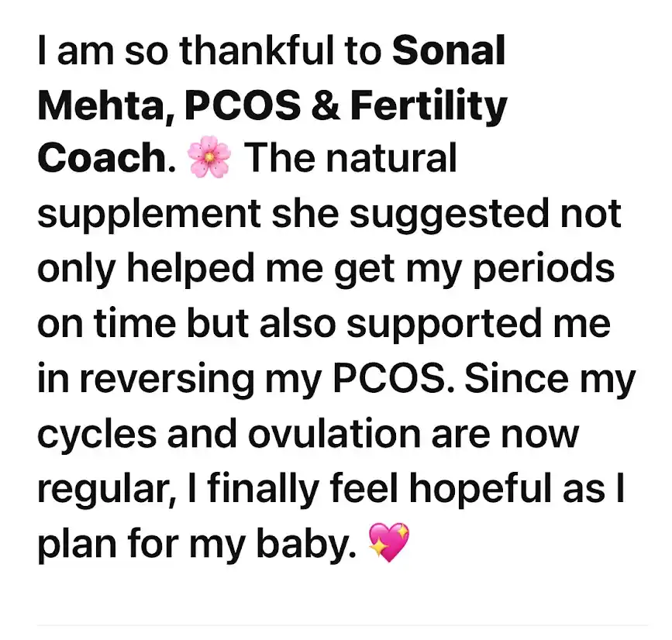Click the bold word "Coach"
This screenshot has height=640, width=672.
coord(101,159)
